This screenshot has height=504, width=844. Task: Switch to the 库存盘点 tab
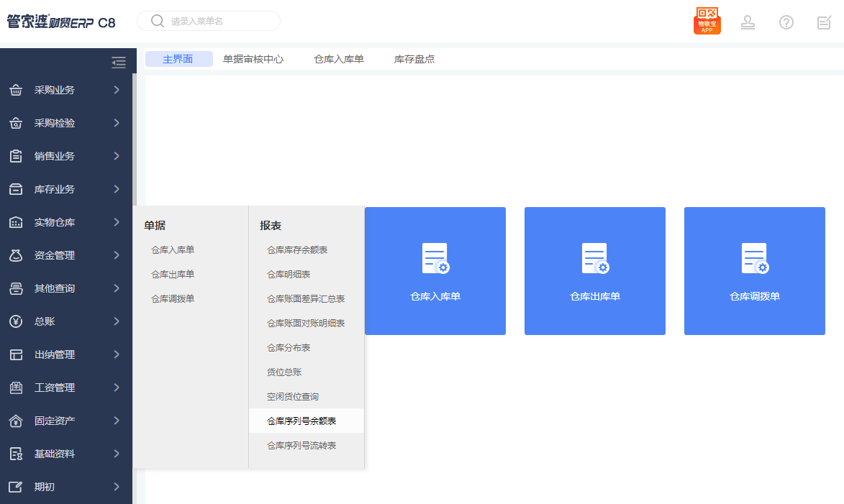(x=414, y=59)
